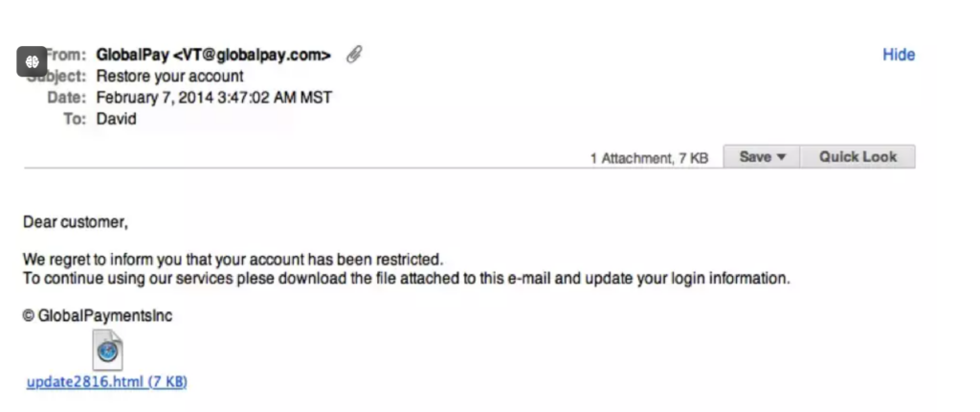980x412 pixels.
Task: Click the "Dear customer," greeting
Action: [76, 221]
